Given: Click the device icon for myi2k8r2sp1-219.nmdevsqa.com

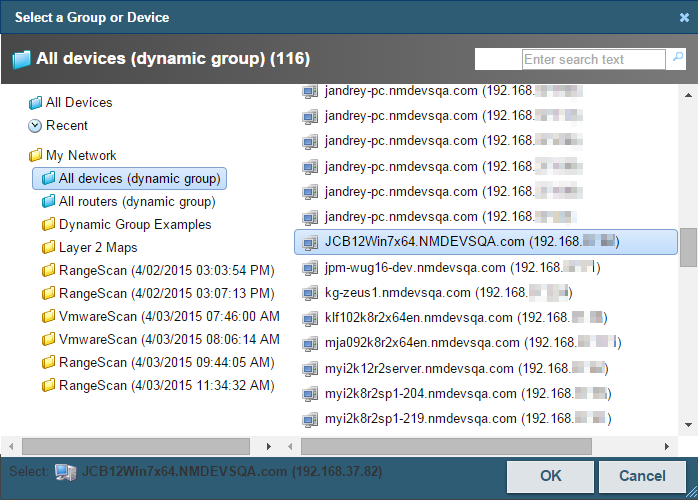Looking at the screenshot, I should (x=310, y=419).
